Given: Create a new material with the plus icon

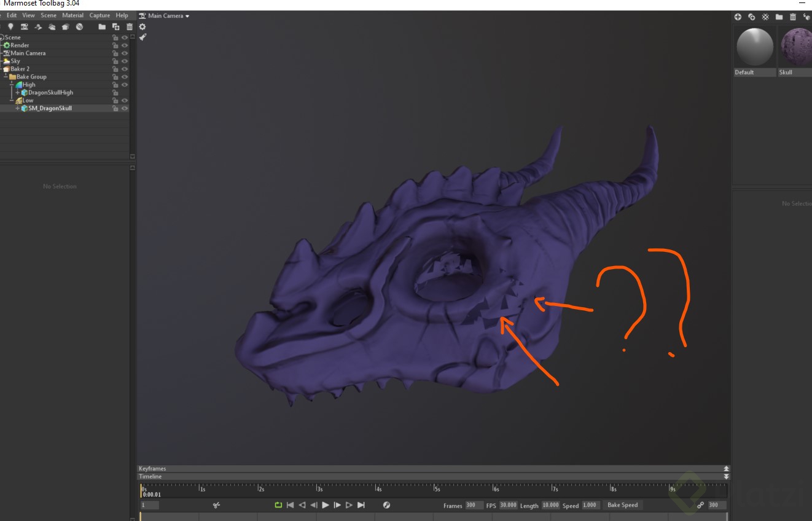Looking at the screenshot, I should (738, 17).
